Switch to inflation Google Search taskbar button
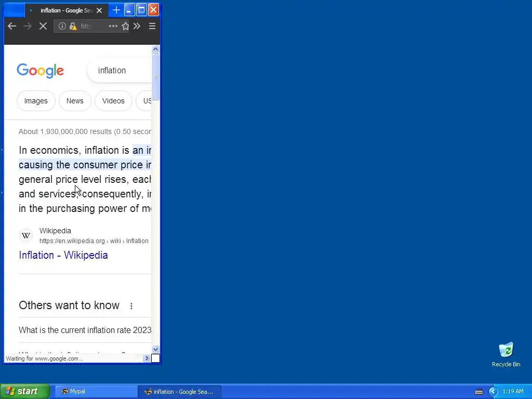532x399 pixels. point(180,392)
